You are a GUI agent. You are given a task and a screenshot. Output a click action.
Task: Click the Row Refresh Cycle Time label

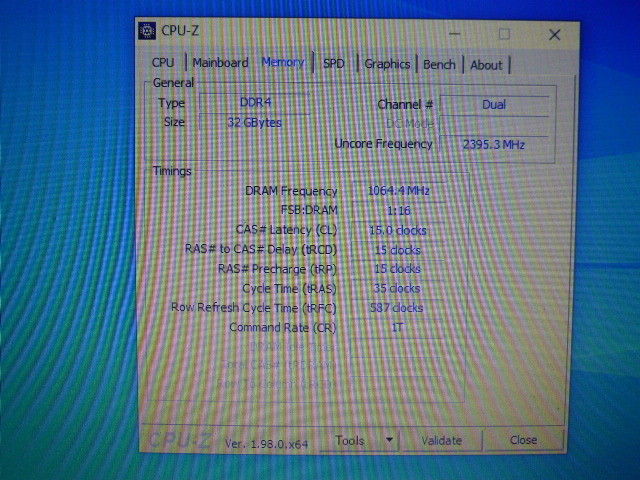pos(253,307)
